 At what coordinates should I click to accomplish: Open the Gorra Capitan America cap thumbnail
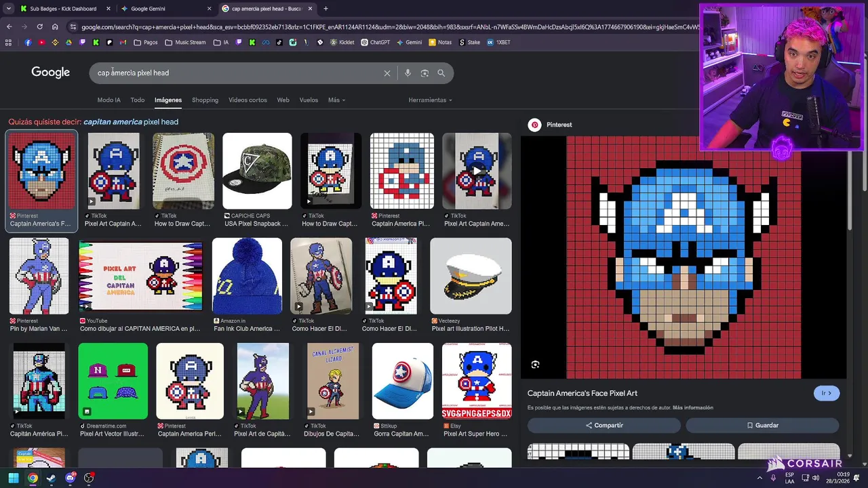point(402,381)
